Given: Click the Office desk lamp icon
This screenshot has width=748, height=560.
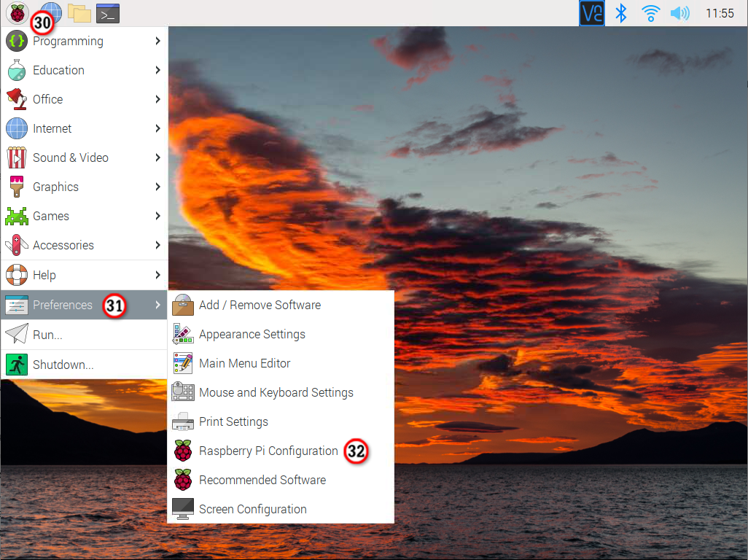Looking at the screenshot, I should (17, 99).
